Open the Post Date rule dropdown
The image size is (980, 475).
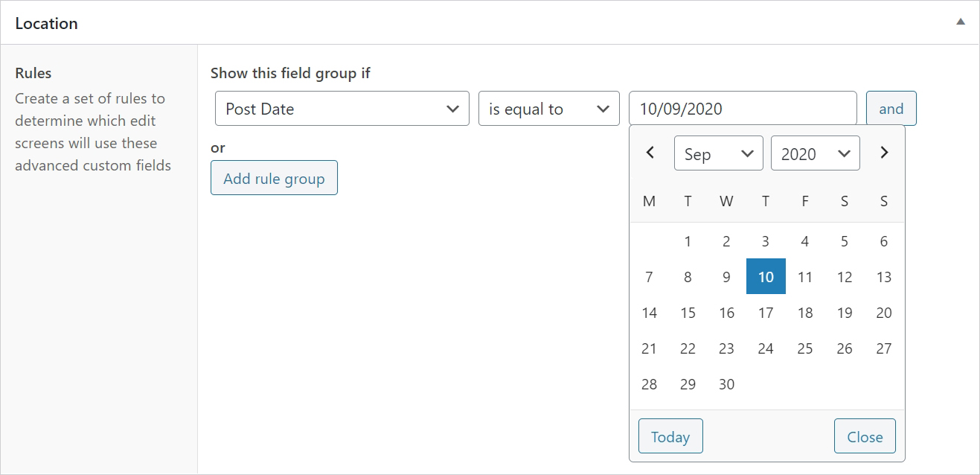point(342,109)
